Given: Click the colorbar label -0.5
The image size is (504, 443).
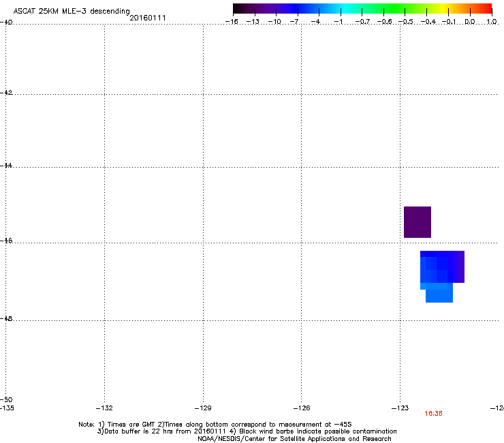Looking at the screenshot, I should point(405,22).
